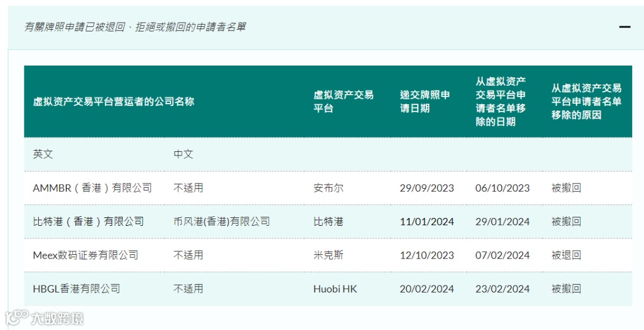
Task: Select company name AMMBR（香港）有限公司
Action: [x=92, y=188]
